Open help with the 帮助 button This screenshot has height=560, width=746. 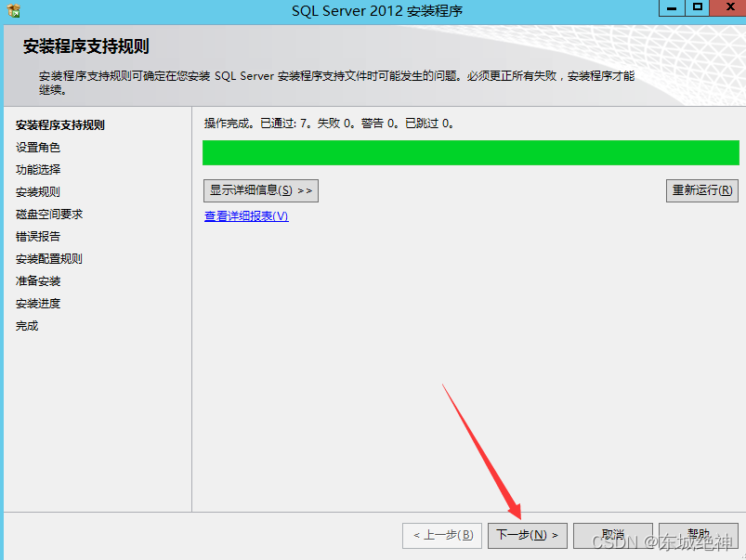[x=698, y=535]
